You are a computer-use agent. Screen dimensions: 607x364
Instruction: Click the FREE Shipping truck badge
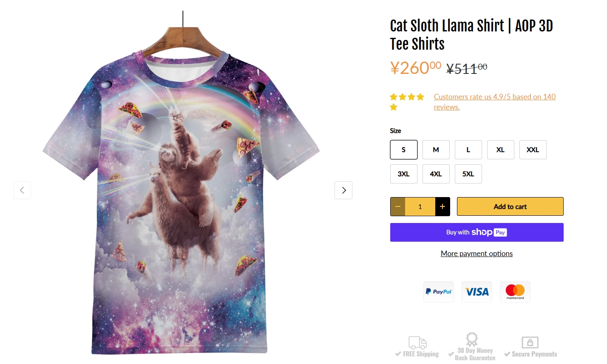click(x=417, y=347)
